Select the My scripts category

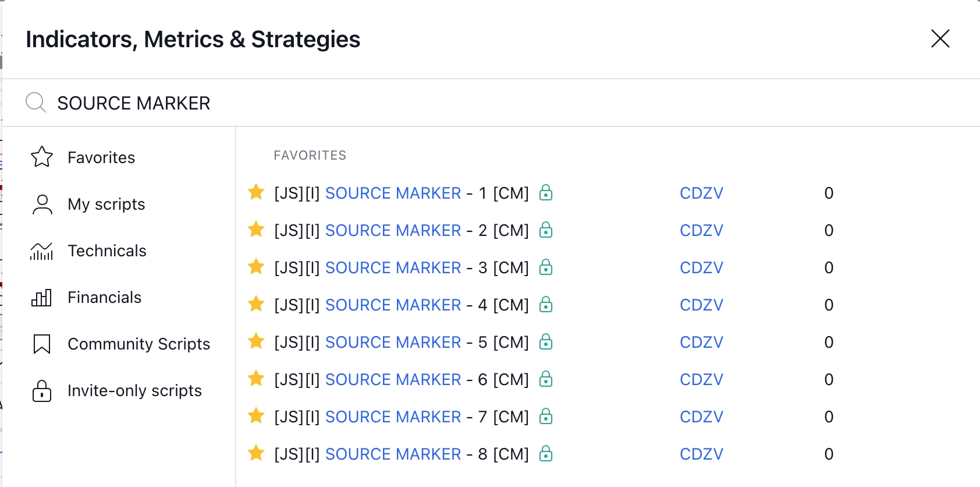(x=106, y=204)
